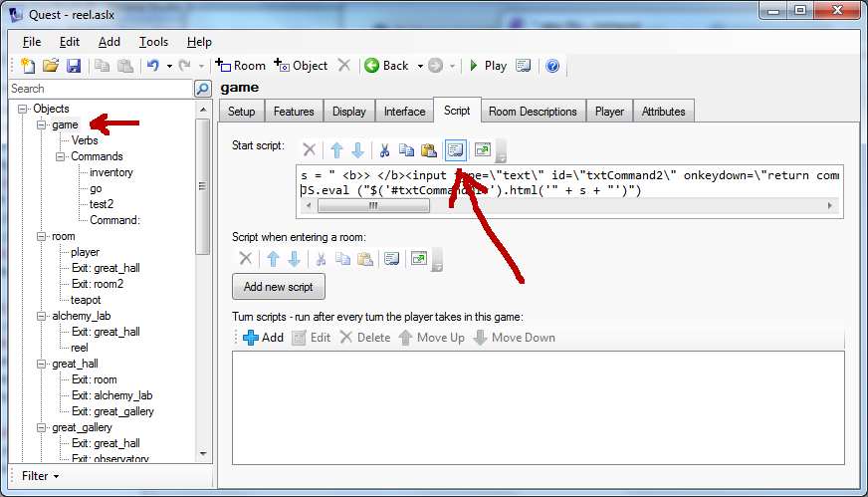Screen dimensions: 868x497
Task: Click the Search input field
Action: click(100, 89)
